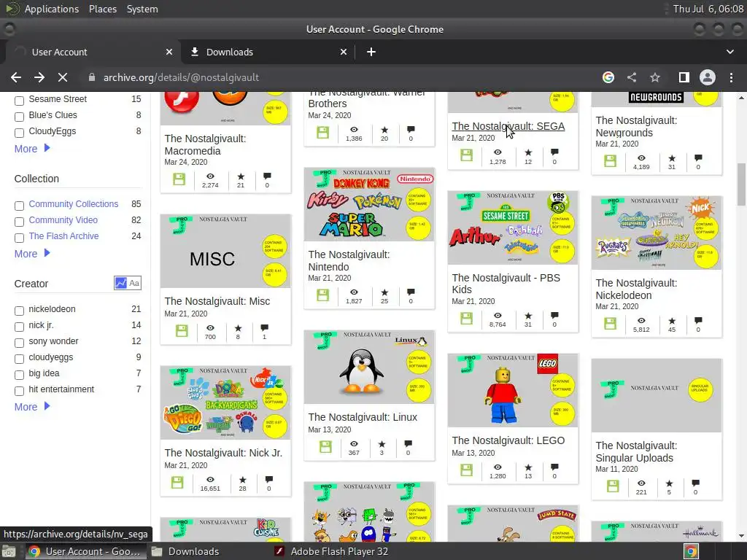Click favorites star on Macromedia card
Screen dimensions: 747x560
tap(241, 176)
